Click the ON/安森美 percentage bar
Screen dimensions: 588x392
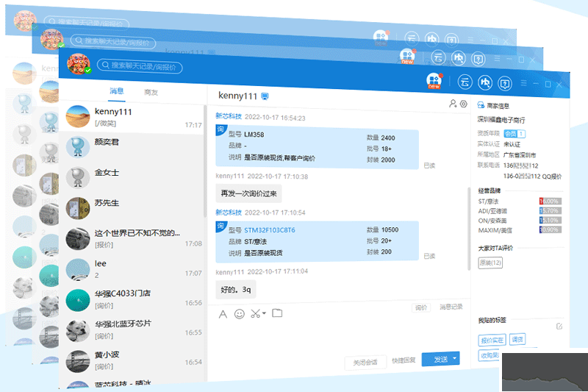(550, 220)
